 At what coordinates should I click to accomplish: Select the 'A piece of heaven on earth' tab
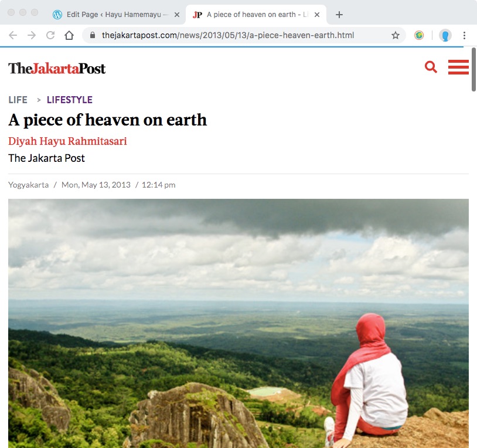pyautogui.click(x=252, y=15)
